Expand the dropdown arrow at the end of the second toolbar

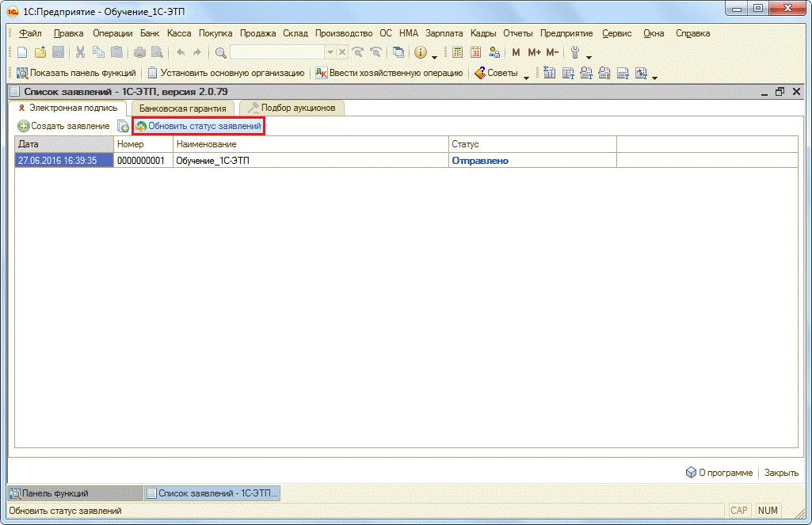(x=654, y=77)
